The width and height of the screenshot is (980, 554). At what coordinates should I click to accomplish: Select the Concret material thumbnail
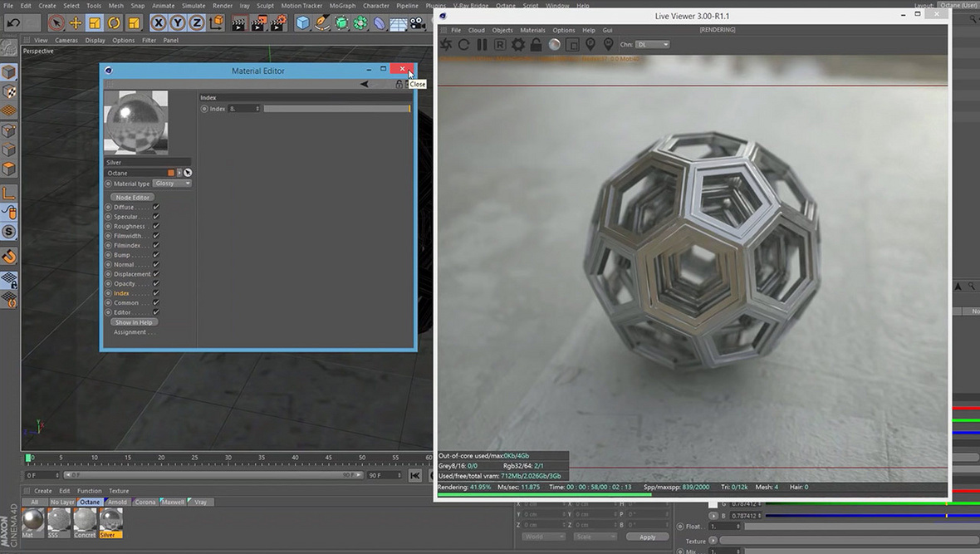pos(85,522)
